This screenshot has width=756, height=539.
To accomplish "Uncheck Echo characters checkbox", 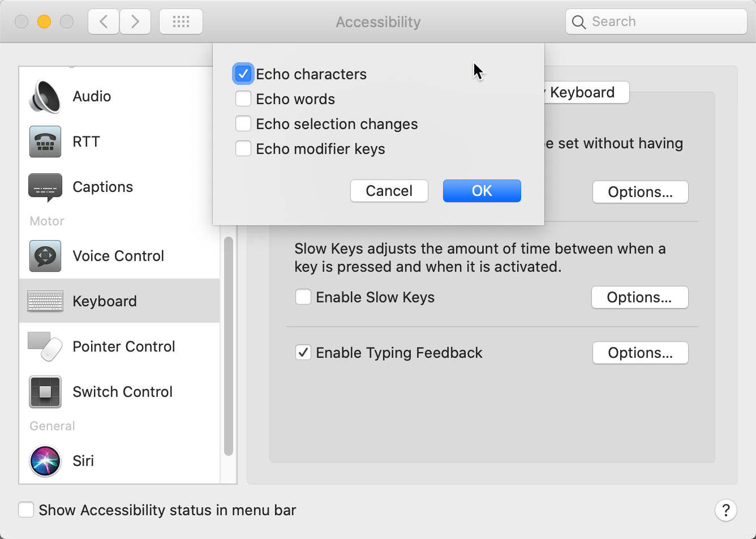I will coord(243,74).
